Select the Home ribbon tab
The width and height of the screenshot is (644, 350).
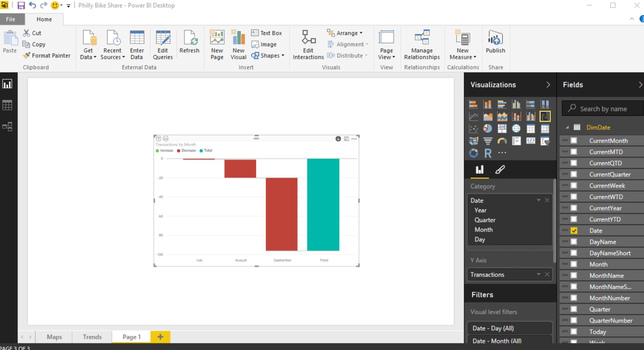[x=44, y=19]
